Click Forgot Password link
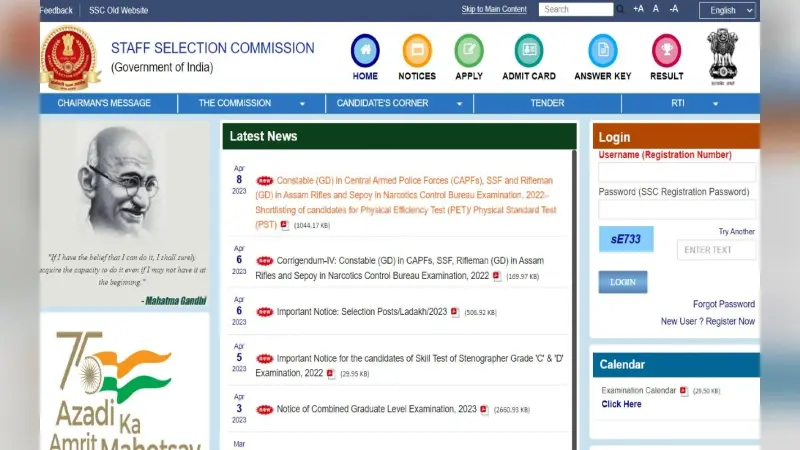The image size is (800, 450). pos(723,304)
